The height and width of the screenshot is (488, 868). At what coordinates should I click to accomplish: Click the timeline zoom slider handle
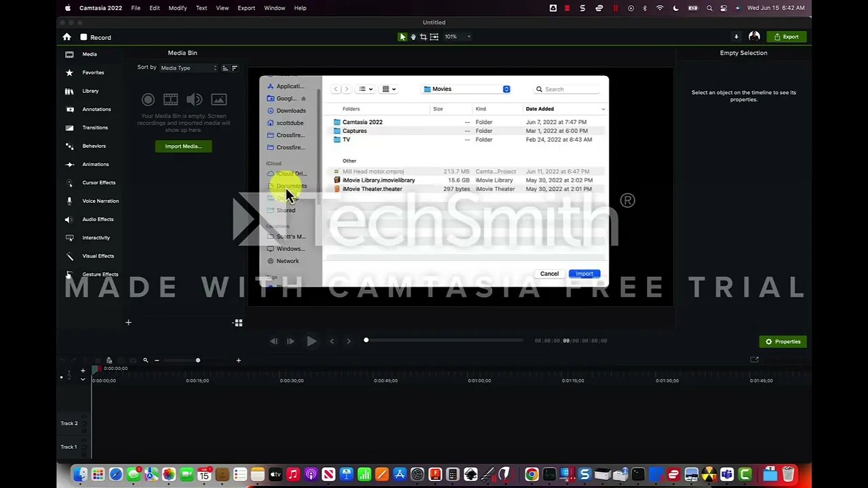198,361
